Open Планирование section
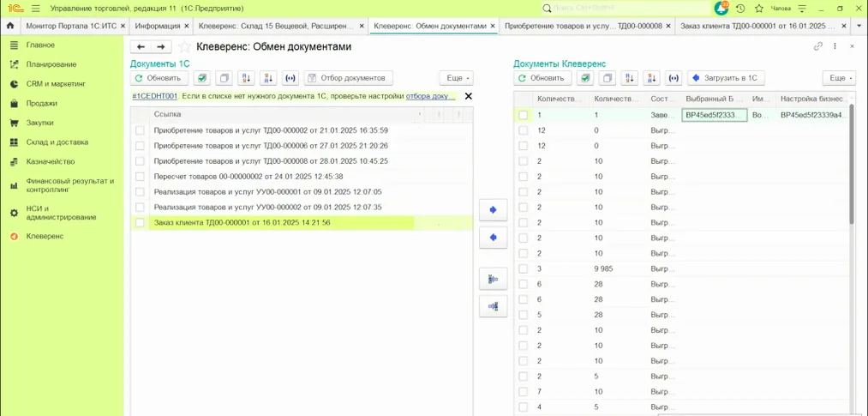The height and width of the screenshot is (416, 868). tap(51, 64)
